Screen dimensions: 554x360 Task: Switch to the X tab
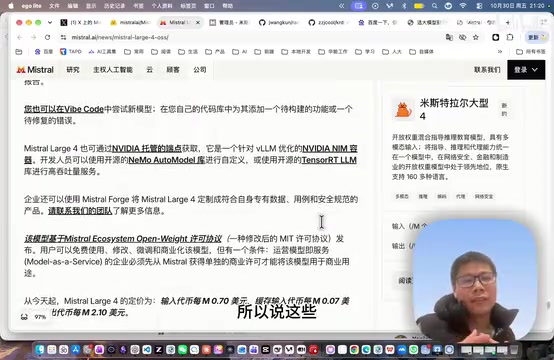coord(81,22)
